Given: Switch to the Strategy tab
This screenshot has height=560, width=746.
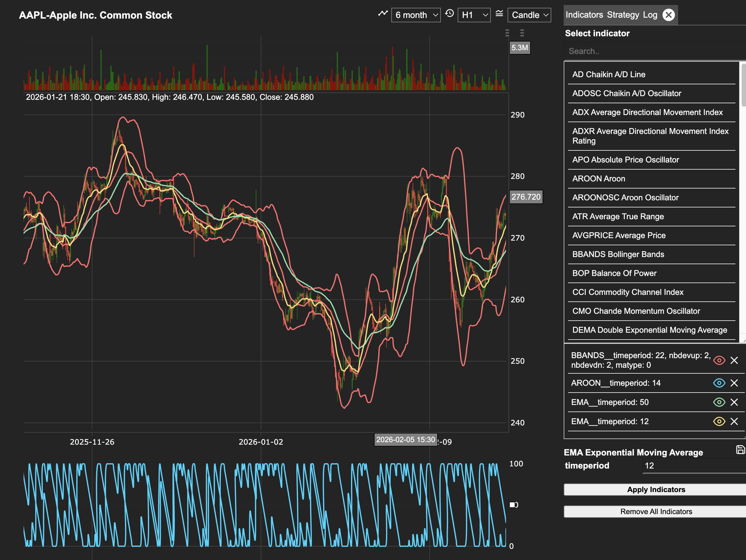Looking at the screenshot, I should point(624,15).
